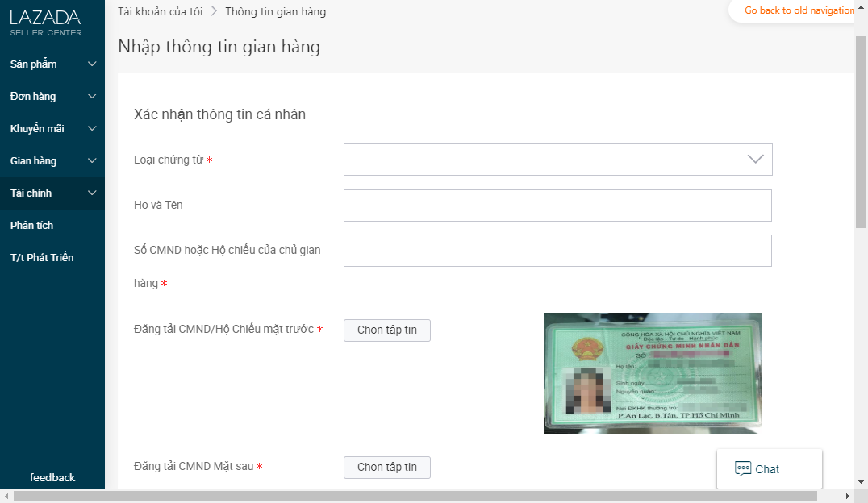The image size is (868, 503).
Task: Click the horizontal scrollbar right arrow
Action: click(x=847, y=497)
